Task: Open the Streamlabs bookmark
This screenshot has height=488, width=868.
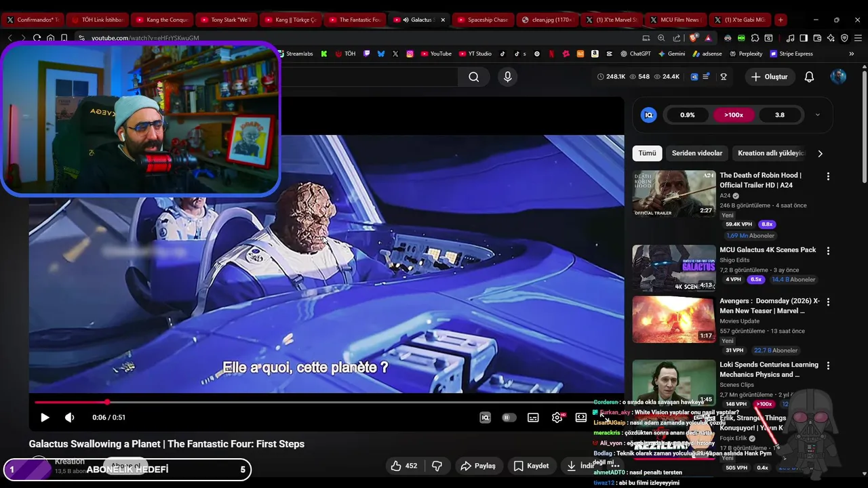Action: [x=294, y=54]
